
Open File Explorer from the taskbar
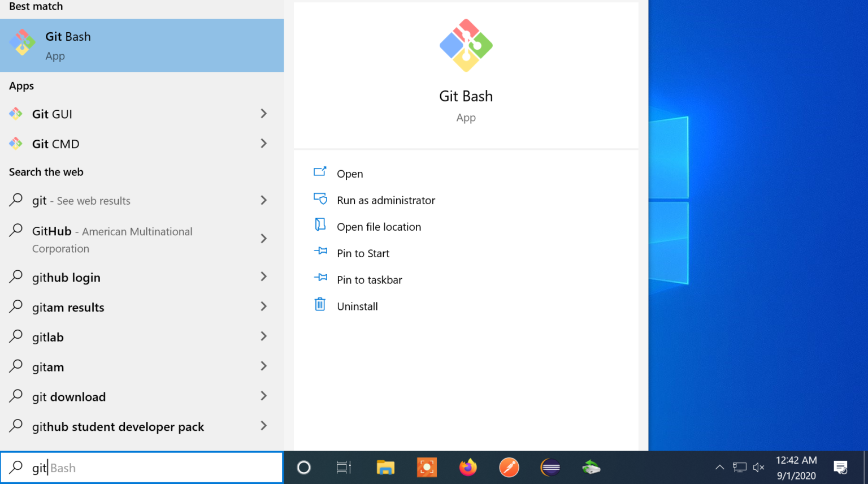[x=385, y=468]
